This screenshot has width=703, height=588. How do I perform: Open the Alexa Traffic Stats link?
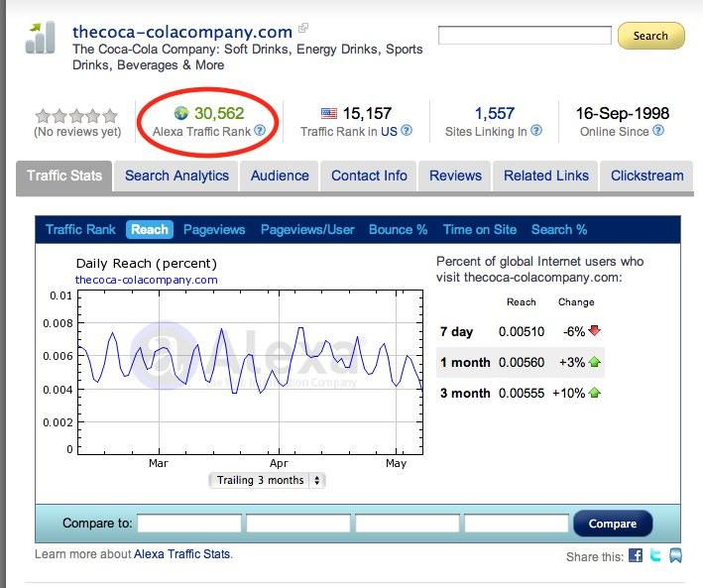point(182,554)
